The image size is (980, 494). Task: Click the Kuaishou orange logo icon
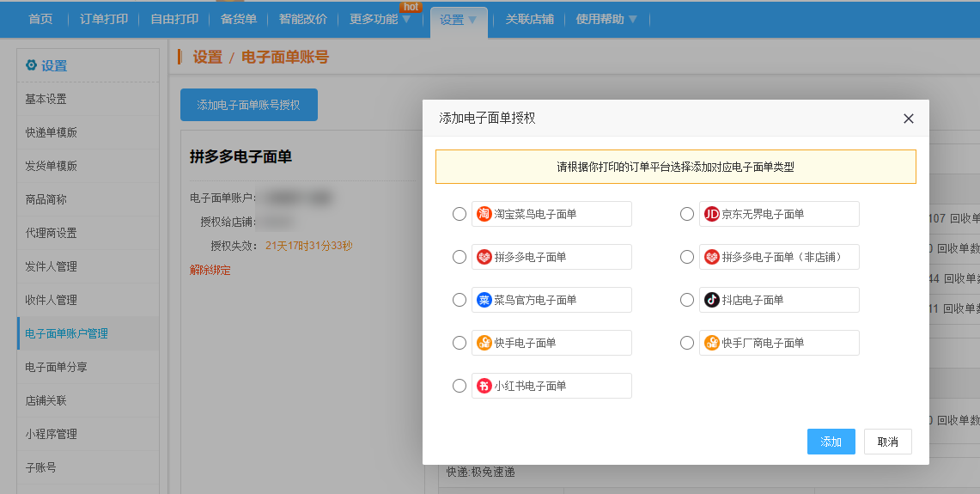(484, 343)
